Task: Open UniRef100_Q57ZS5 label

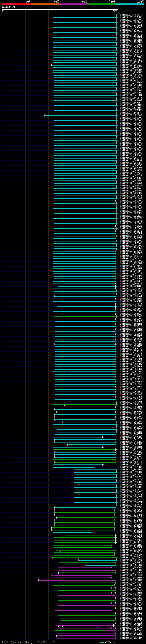Action: click(131, 552)
